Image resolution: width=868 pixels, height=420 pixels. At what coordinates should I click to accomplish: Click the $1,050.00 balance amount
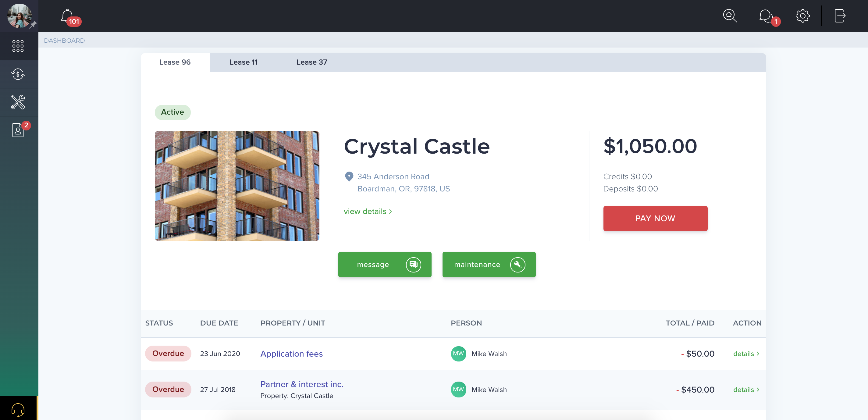coord(650,146)
